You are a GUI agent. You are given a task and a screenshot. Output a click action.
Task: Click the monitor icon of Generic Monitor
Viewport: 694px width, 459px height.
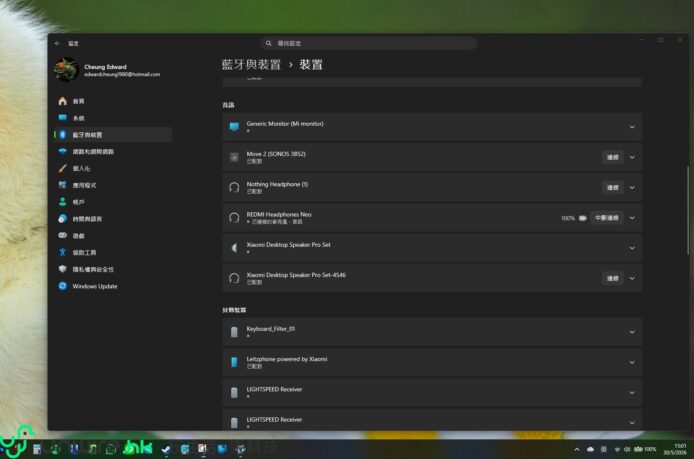[x=234, y=127]
